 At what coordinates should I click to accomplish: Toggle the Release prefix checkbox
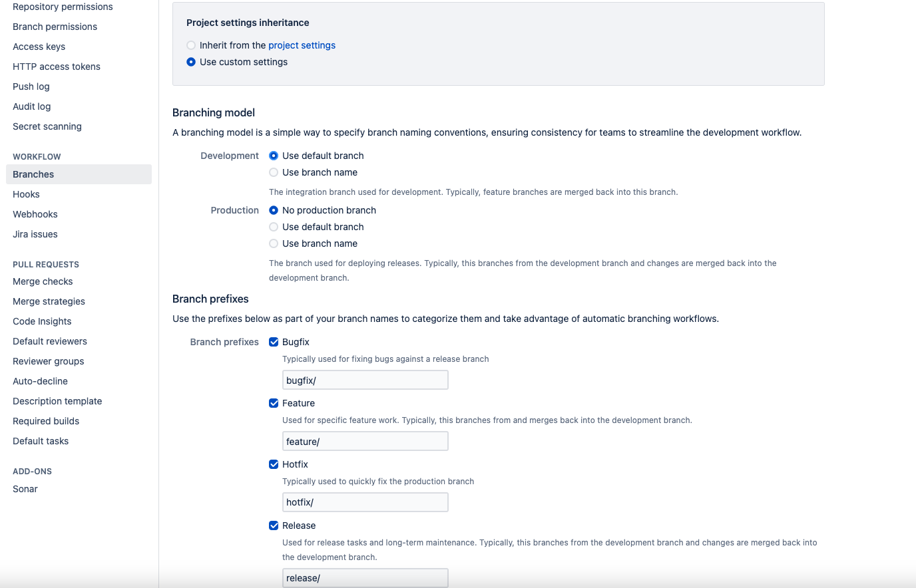point(274,525)
